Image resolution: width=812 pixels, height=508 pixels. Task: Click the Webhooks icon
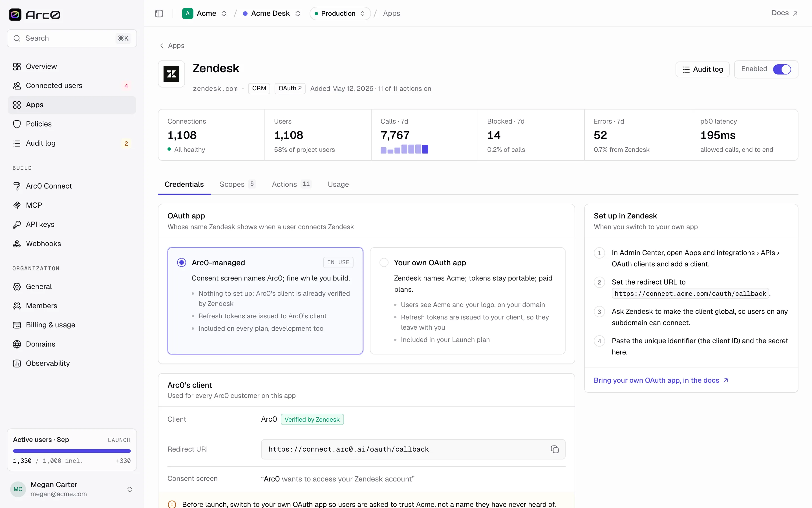pyautogui.click(x=17, y=244)
